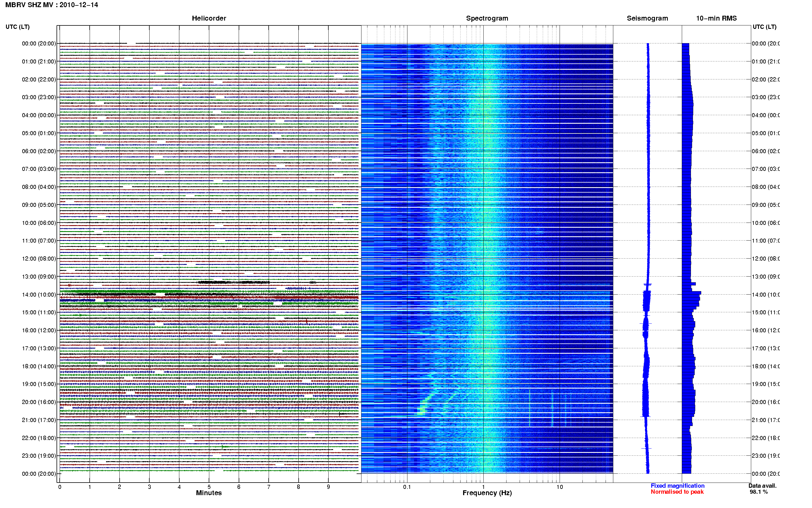Click the right-side time label '12:00 (08:0'

coord(766,259)
